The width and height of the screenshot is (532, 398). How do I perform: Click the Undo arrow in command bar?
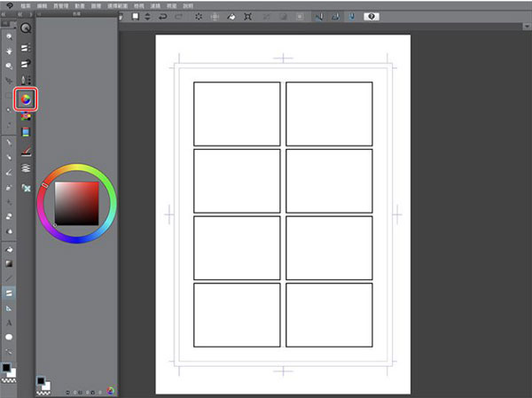(x=160, y=16)
